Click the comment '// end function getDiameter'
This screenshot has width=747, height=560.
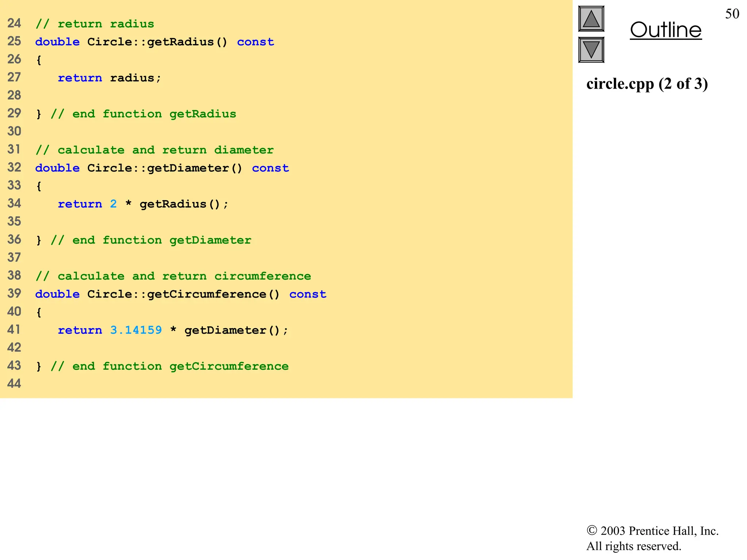[x=151, y=240]
